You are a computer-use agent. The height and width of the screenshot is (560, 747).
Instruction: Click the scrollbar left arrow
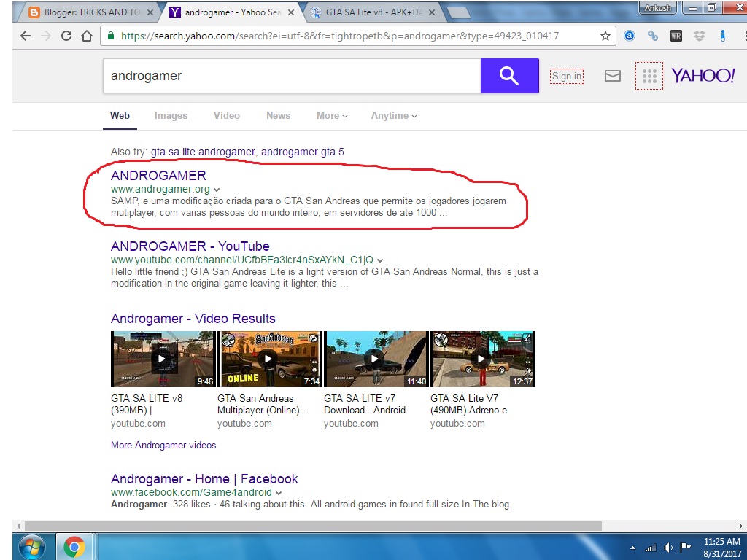click(18, 526)
